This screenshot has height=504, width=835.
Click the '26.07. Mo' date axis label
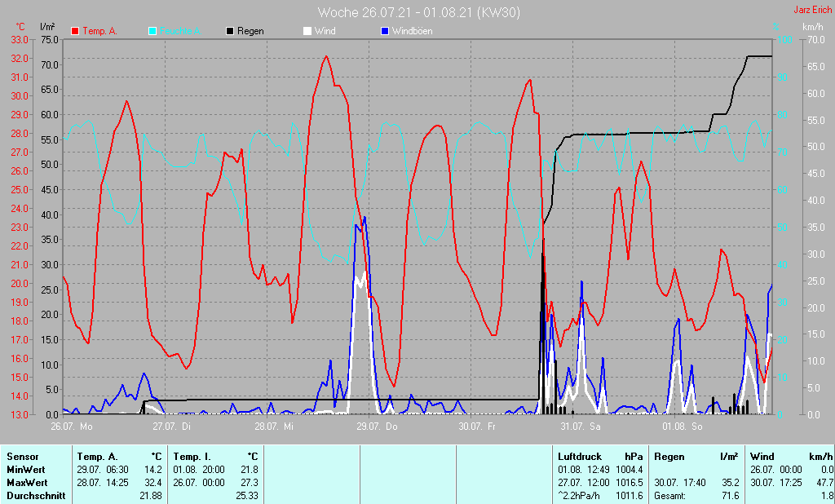pyautogui.click(x=72, y=427)
